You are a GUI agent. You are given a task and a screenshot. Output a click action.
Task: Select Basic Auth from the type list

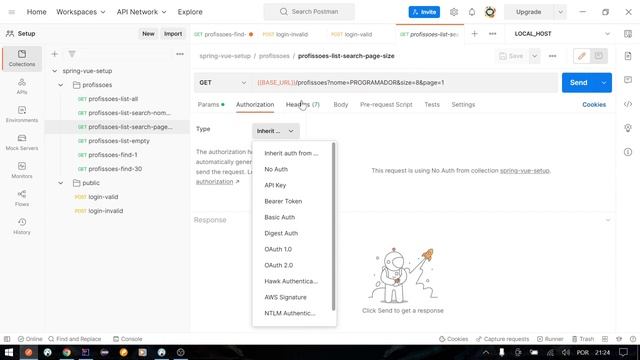279,217
